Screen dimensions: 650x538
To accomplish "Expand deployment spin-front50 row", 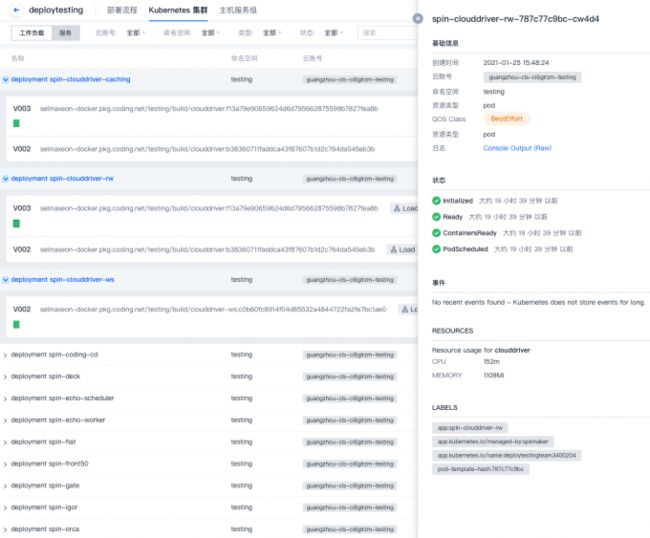I will 5,464.
